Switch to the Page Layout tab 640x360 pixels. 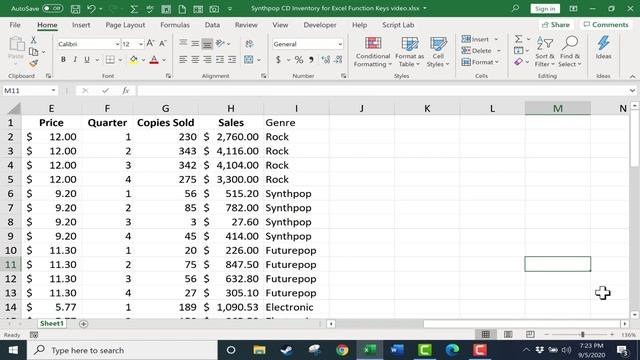click(x=125, y=25)
